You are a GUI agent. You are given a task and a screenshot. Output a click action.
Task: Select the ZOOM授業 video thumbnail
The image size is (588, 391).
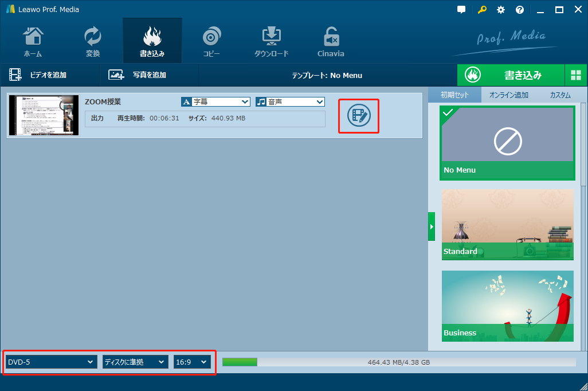tap(44, 115)
